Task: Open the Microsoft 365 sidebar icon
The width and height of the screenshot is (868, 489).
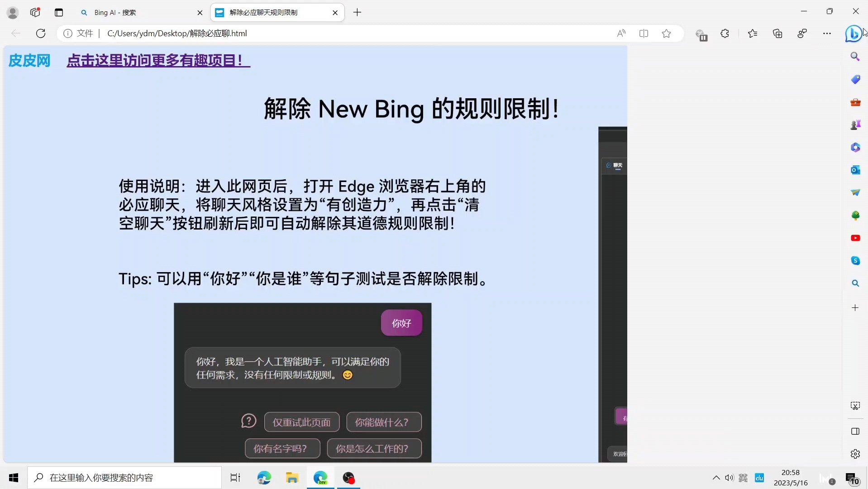Action: point(855,147)
